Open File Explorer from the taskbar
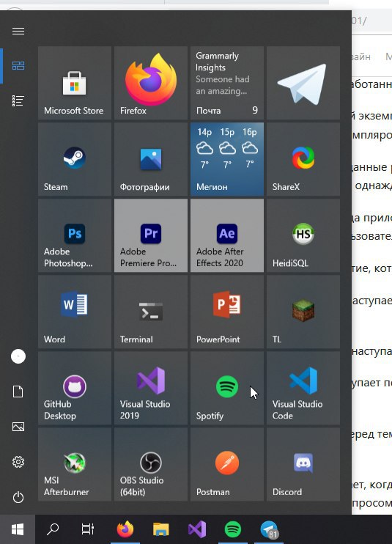Viewport: 392px width, 544px height. pyautogui.click(x=161, y=529)
